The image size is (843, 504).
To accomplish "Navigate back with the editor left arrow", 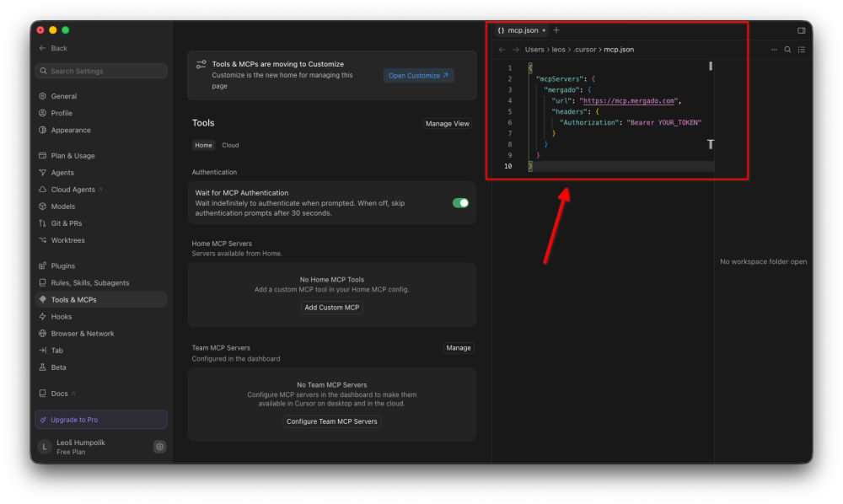I will pos(502,50).
